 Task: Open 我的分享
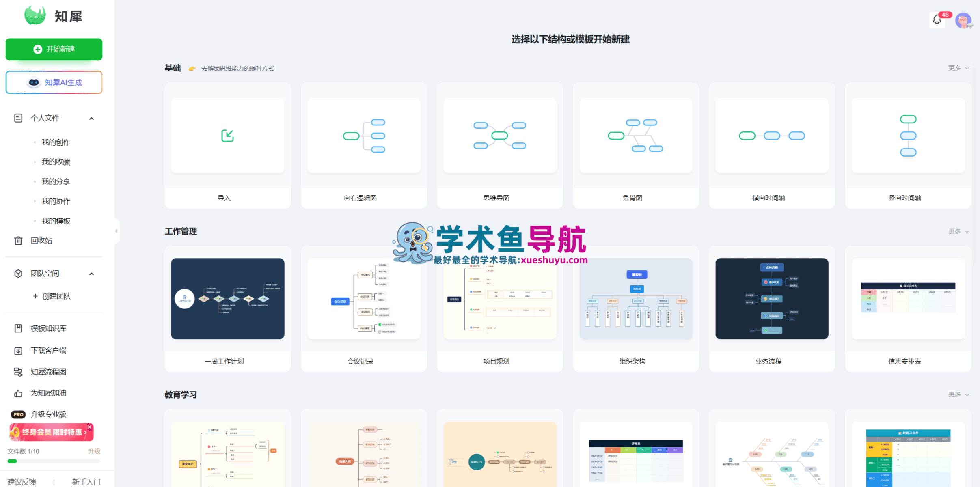point(56,181)
